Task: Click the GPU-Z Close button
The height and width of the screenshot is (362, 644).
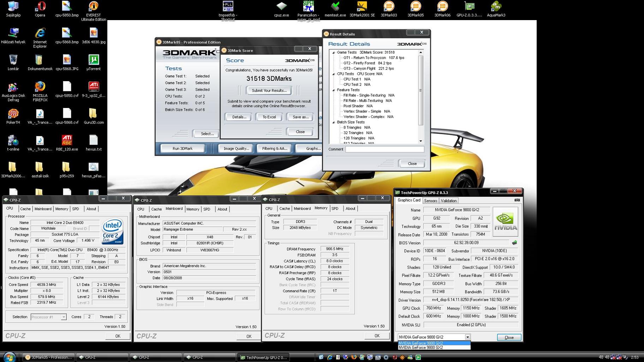Action: (509, 337)
